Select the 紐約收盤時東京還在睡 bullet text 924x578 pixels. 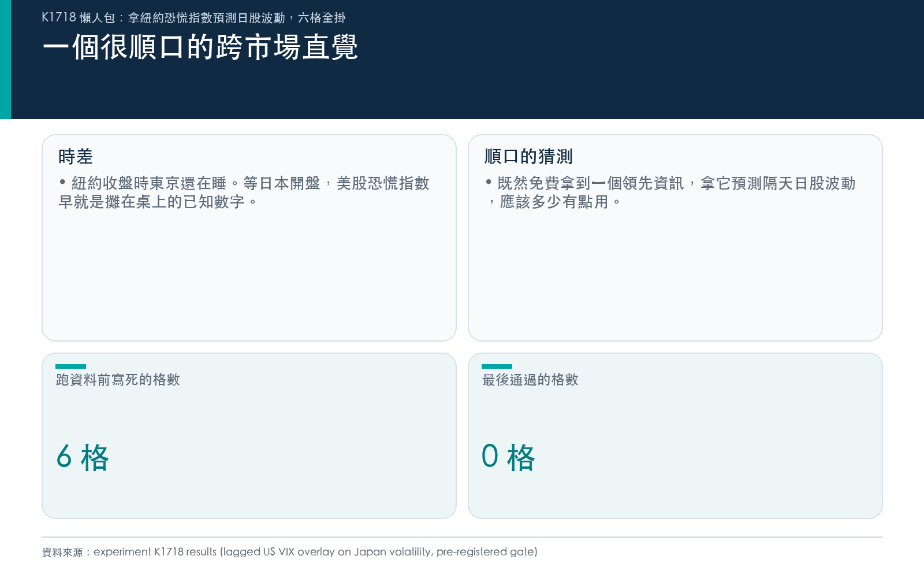tap(244, 192)
